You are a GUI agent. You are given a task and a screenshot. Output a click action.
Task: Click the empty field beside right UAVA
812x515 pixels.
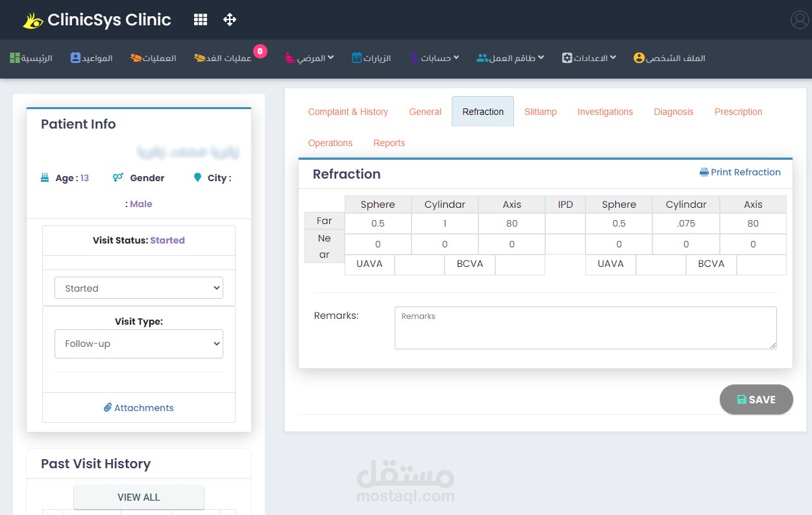coord(661,264)
